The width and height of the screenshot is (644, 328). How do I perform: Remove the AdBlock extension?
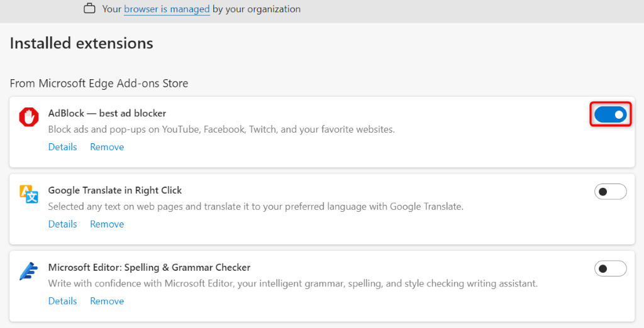point(107,147)
